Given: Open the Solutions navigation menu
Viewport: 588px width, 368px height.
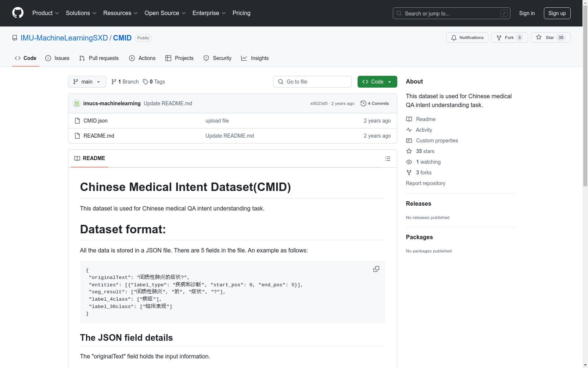Looking at the screenshot, I should [81, 13].
